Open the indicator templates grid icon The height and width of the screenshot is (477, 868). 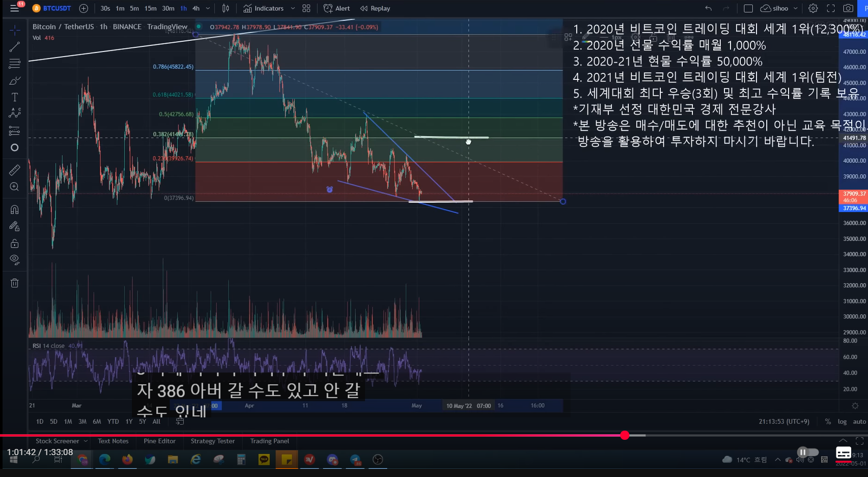pyautogui.click(x=306, y=8)
